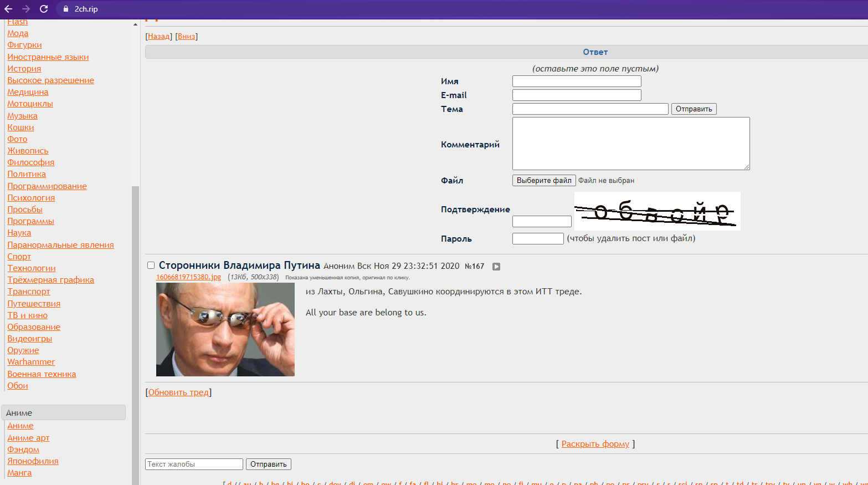
Task: Click Отправить button next to Тема field
Action: (694, 109)
